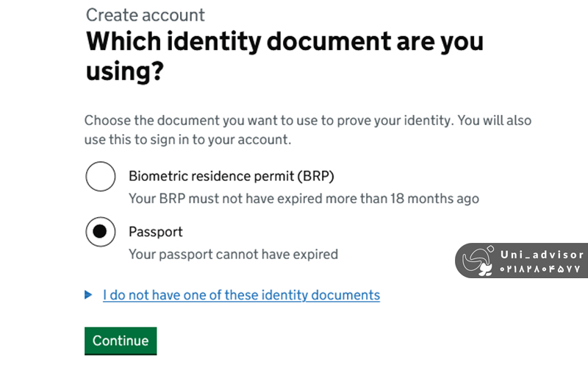Click the 'Which identity document are you' heading line
Viewport: 588px width, 368px height.
click(x=285, y=41)
